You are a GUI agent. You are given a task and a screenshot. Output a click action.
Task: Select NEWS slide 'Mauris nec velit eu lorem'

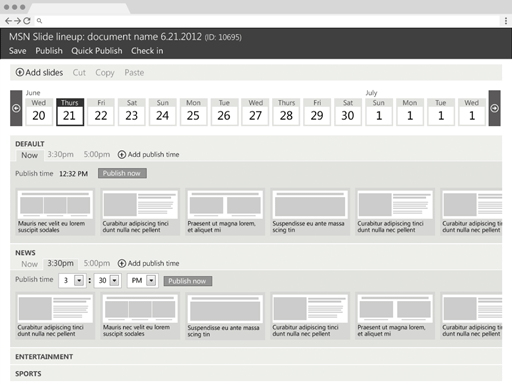point(140,316)
